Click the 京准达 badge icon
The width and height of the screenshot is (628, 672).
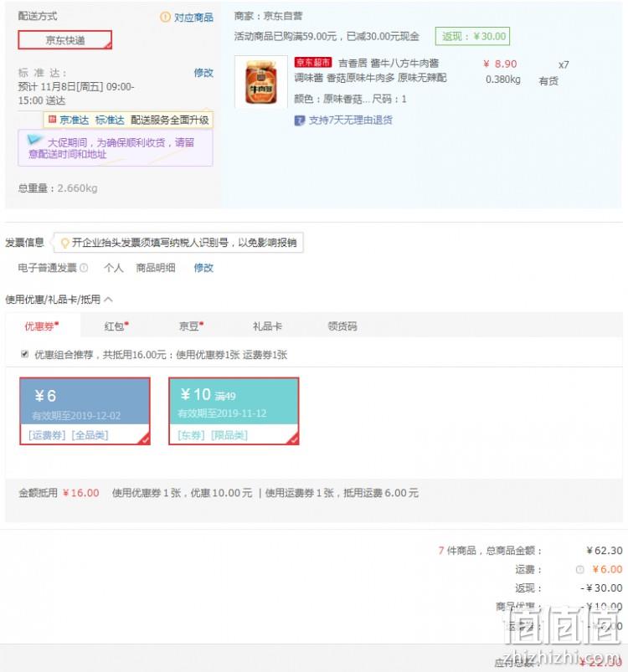pyautogui.click(x=52, y=119)
